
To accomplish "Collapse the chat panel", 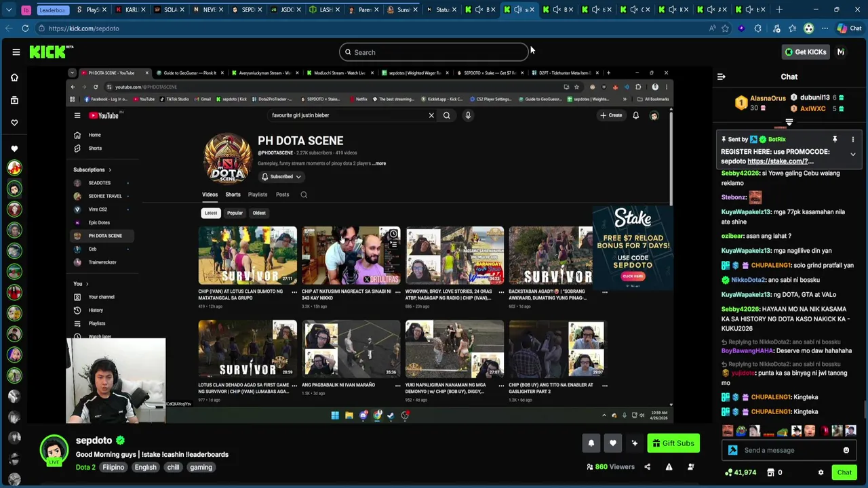I will point(721,77).
